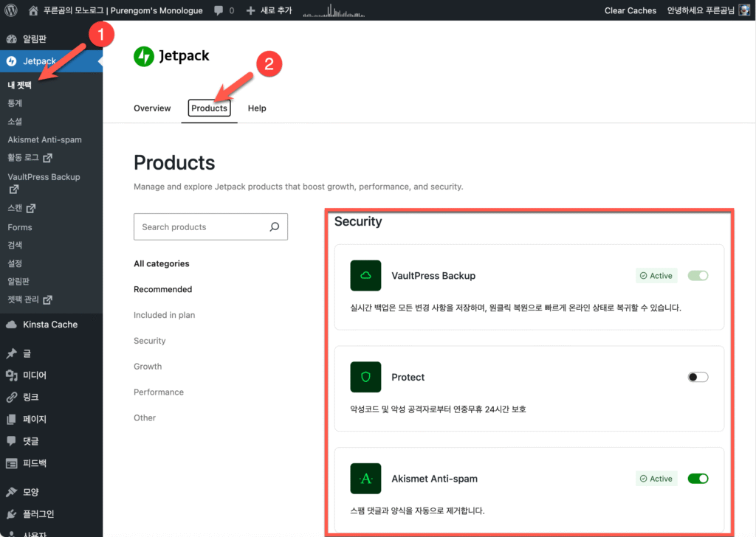Open 설정 in Jetpack submenu
756x537 pixels.
coord(15,263)
